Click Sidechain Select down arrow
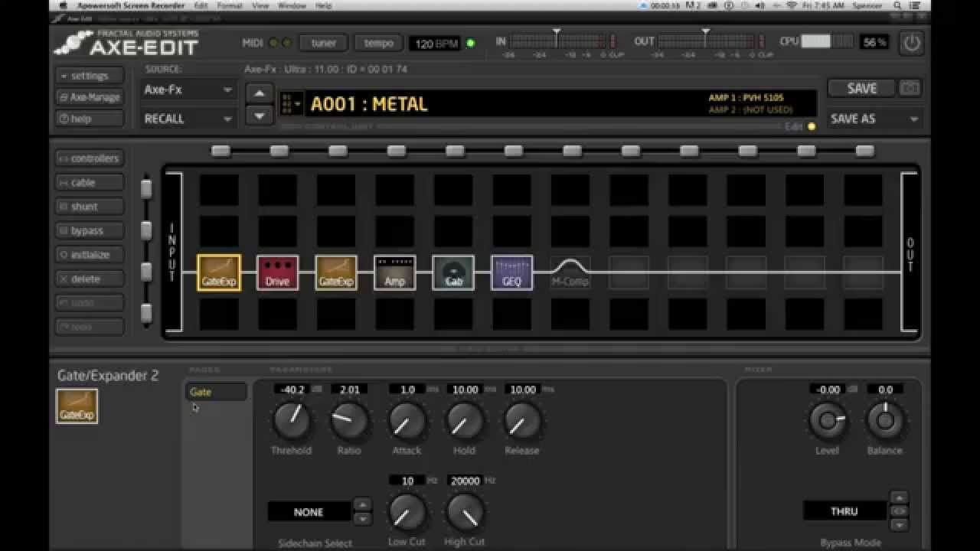This screenshot has width=980, height=551. (x=362, y=519)
